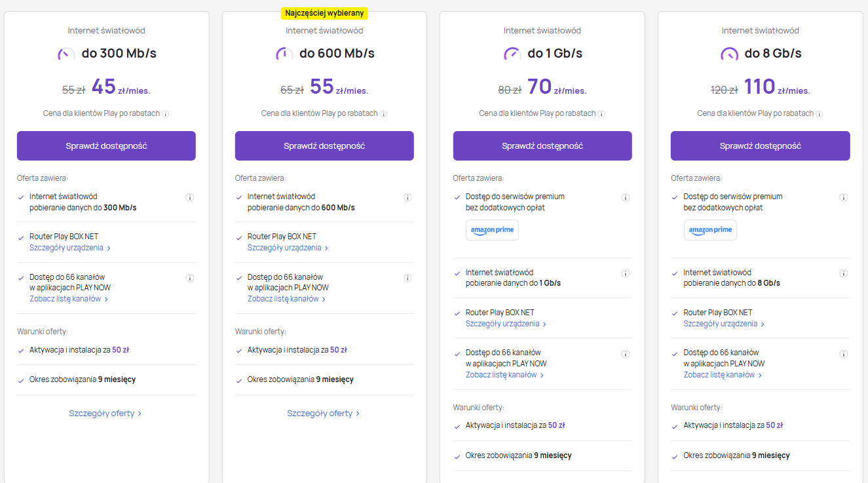868x483 pixels.
Task: Click 'Dostęp do serwisów premium' in 8 Gb/s card
Action: pos(733,197)
